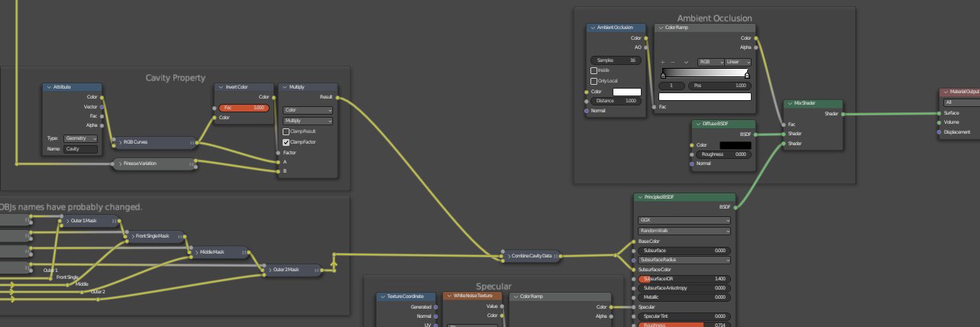Click the Name field containing Cavity
This screenshot has height=327, width=980.
click(x=81, y=149)
